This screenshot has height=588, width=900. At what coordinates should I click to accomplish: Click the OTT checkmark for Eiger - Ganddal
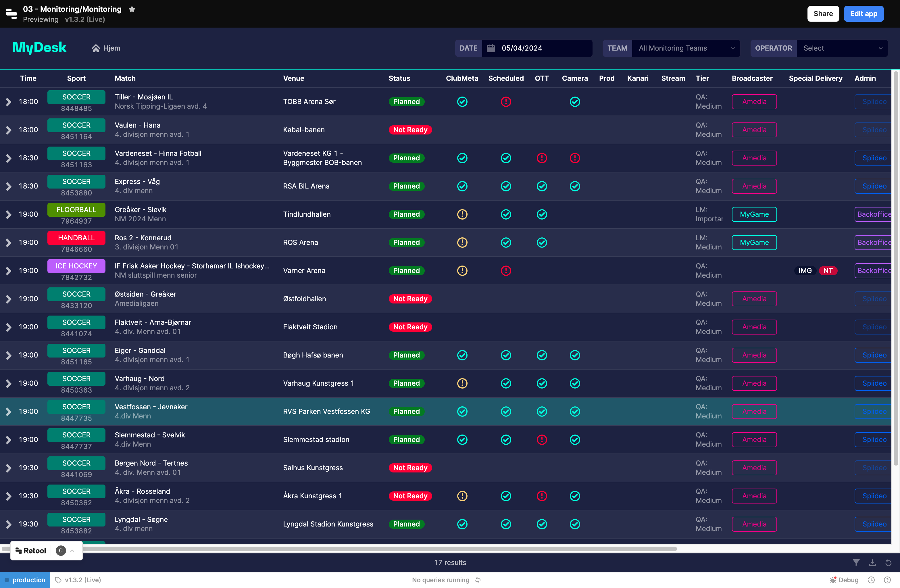pyautogui.click(x=541, y=355)
